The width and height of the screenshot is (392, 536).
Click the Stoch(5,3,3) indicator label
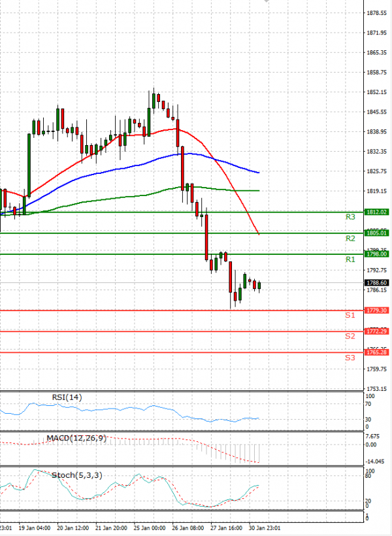pos(77,475)
